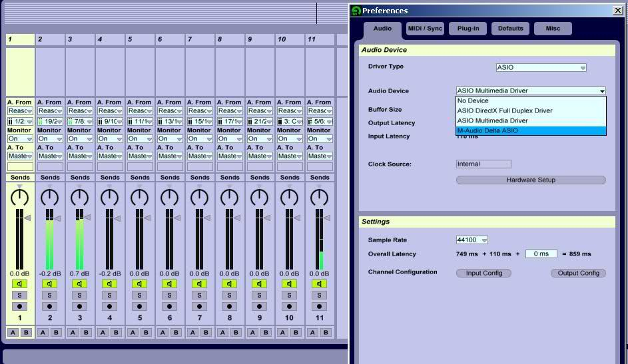Arm track 5 record button

tap(140, 307)
